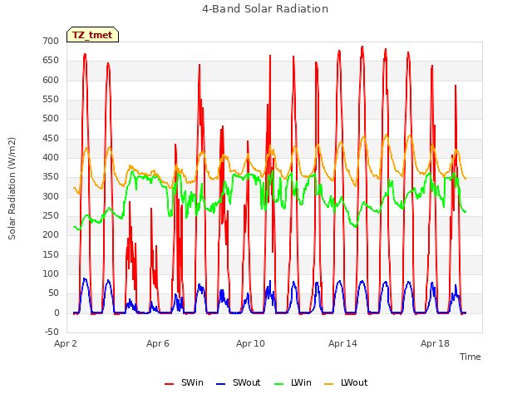
Task: Click the Time axis label
Action: click(470, 357)
